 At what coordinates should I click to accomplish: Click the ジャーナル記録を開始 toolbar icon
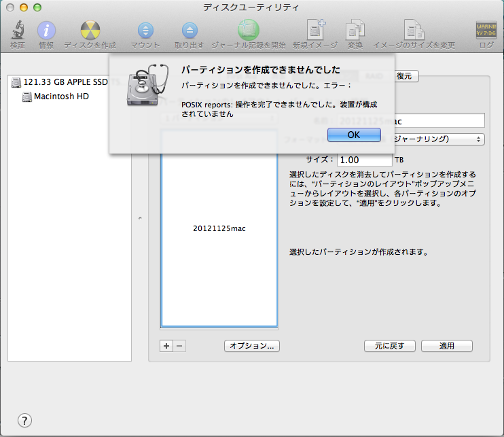pos(248,31)
